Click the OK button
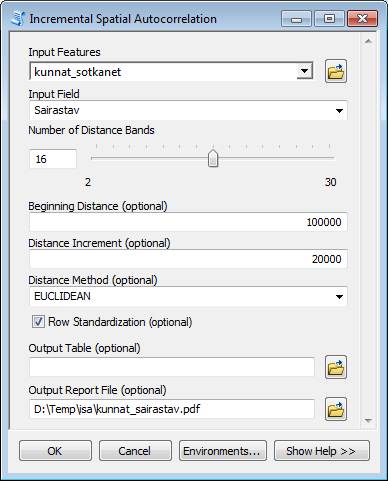 pyautogui.click(x=55, y=451)
